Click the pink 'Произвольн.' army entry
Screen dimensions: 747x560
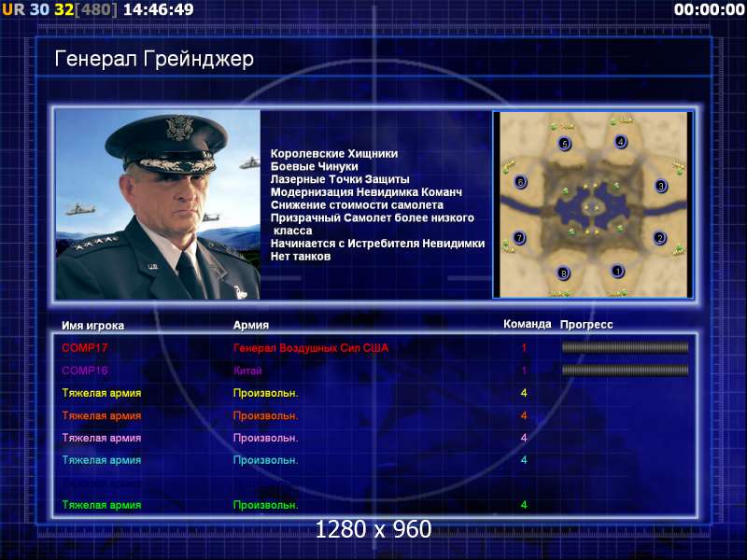click(x=265, y=438)
